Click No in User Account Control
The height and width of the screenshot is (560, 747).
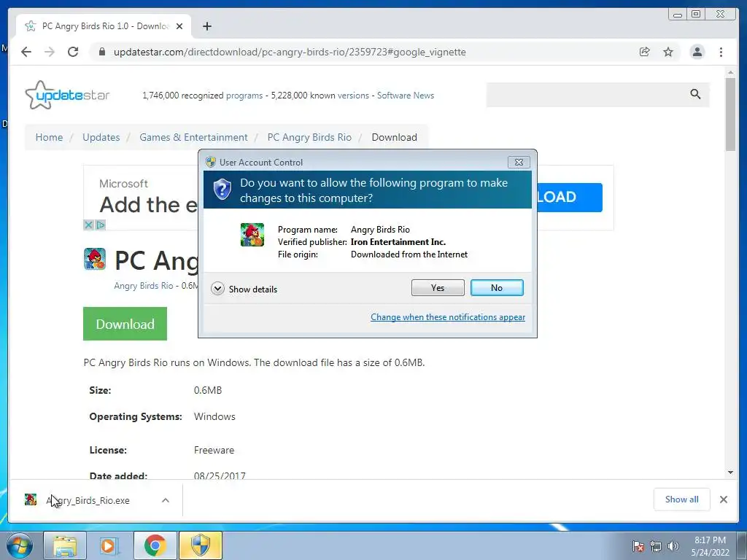coord(497,287)
